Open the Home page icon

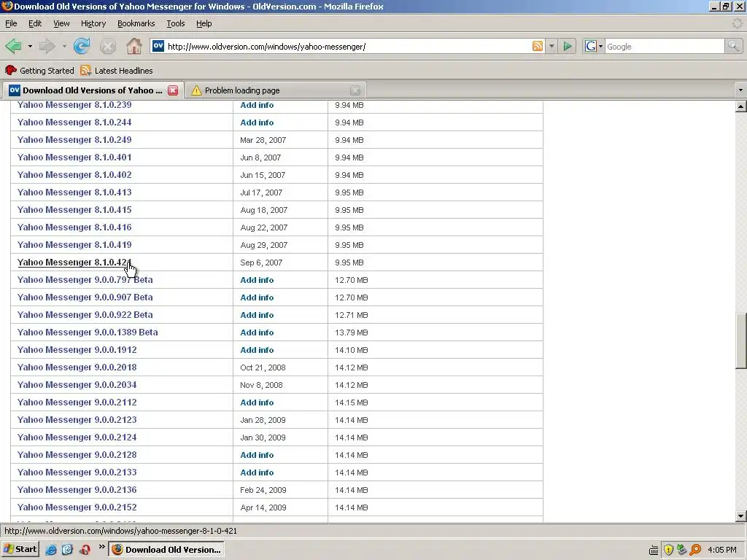134,46
